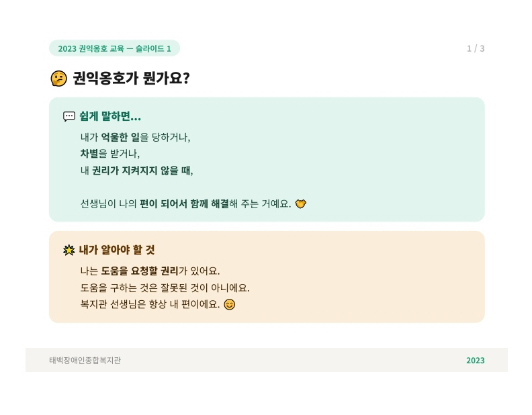The width and height of the screenshot is (532, 415).
Task: Click the burst icon beside 내가 알아야 할 것
Action: (x=69, y=250)
